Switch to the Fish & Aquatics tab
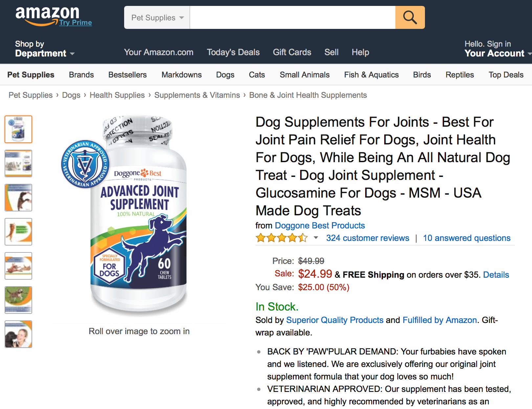The height and width of the screenshot is (409, 532). pyautogui.click(x=371, y=75)
